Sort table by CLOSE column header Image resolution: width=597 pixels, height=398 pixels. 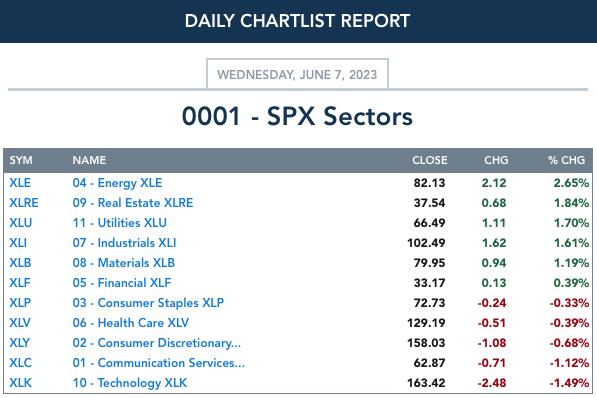[x=429, y=160]
